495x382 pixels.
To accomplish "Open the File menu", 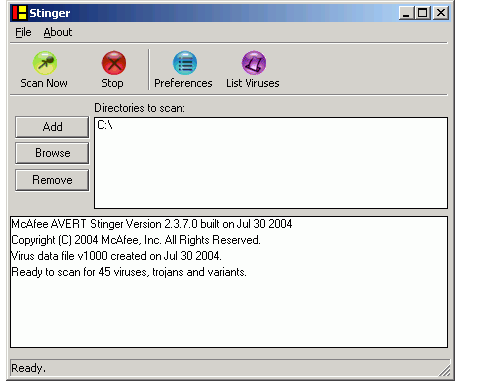I will [x=23, y=32].
